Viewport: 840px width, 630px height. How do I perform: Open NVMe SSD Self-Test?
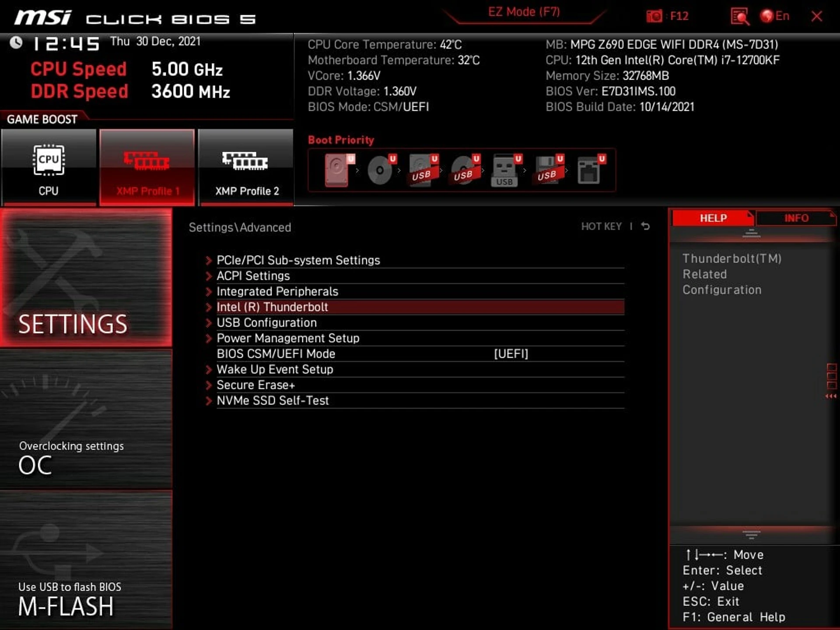click(x=420, y=401)
